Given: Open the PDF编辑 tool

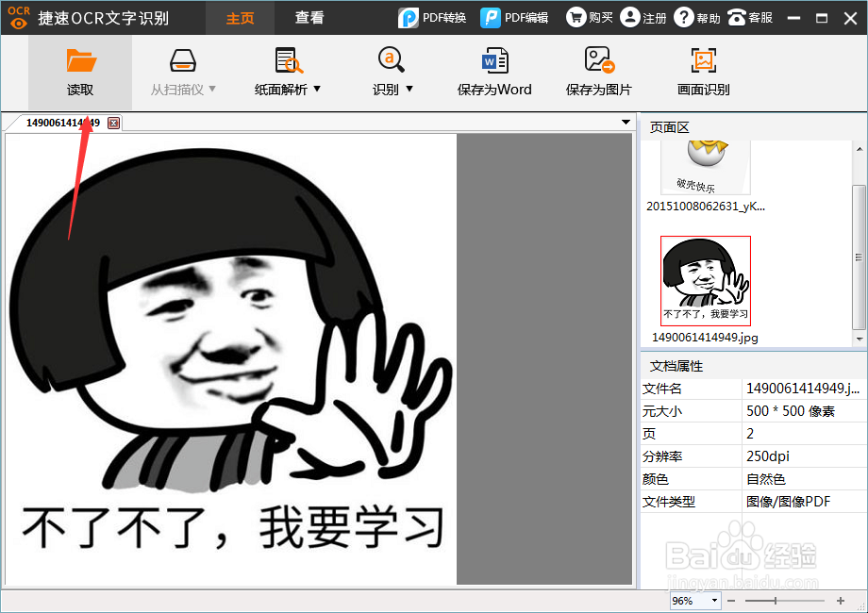Looking at the screenshot, I should tap(515, 17).
